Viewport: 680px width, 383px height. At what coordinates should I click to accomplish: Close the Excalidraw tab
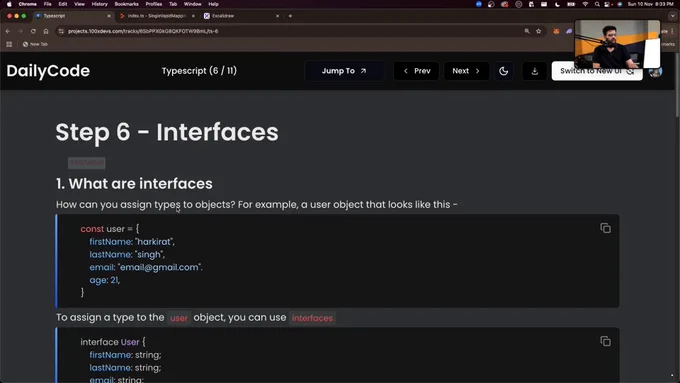point(278,16)
